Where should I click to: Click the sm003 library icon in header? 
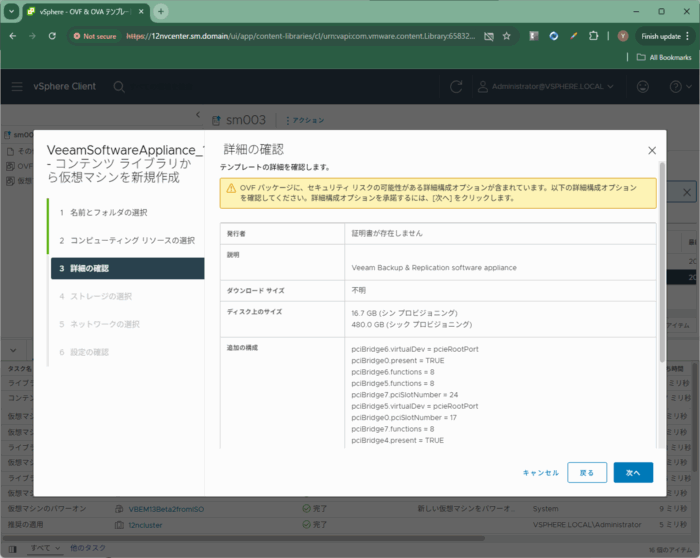216,120
